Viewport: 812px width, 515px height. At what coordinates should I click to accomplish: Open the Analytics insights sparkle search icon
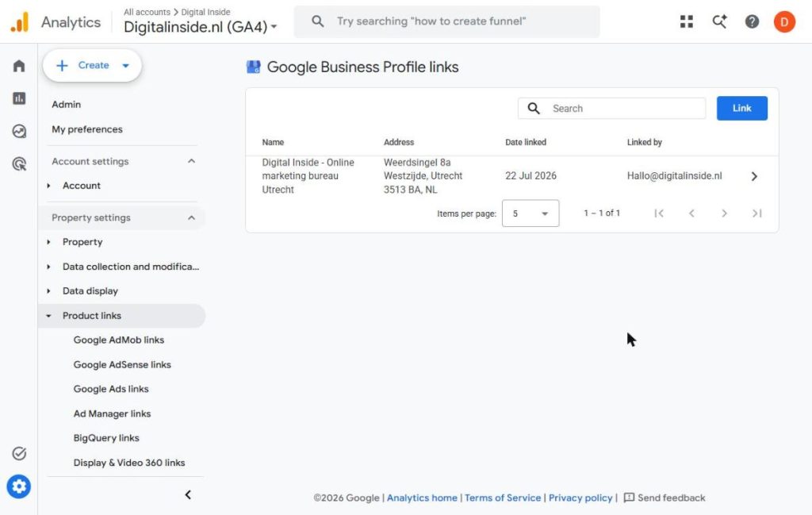719,21
